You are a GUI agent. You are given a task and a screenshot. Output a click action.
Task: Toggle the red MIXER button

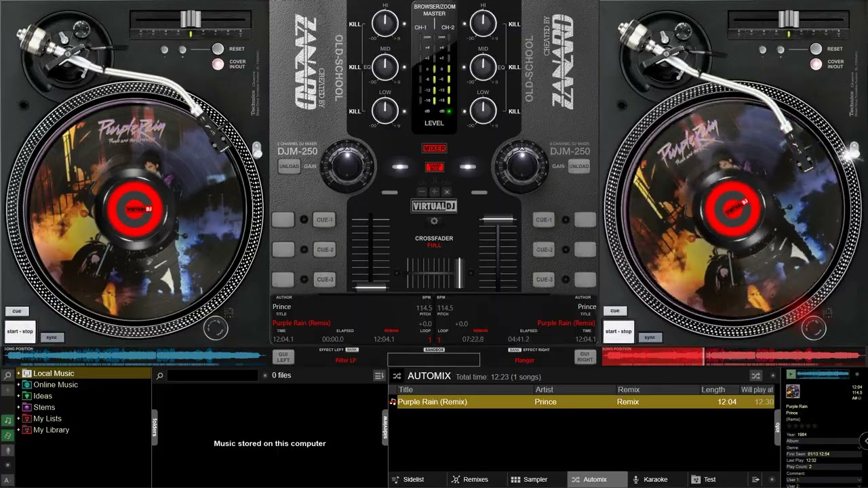(x=435, y=148)
